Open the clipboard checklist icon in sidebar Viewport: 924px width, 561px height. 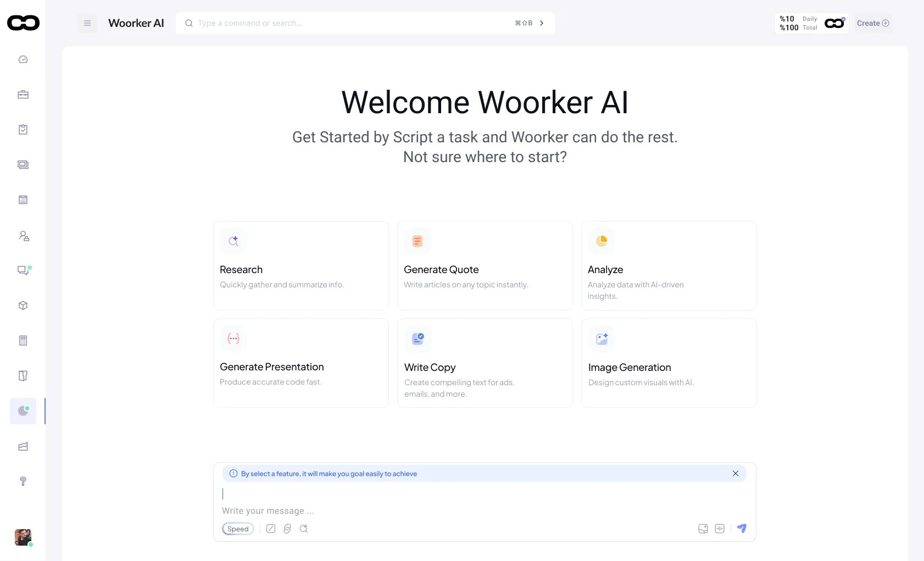click(x=23, y=130)
